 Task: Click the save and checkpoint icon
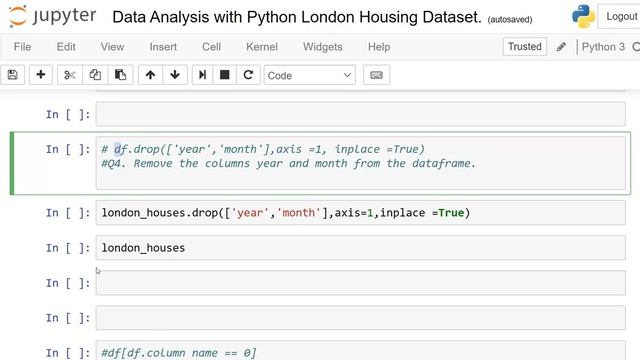[13, 75]
